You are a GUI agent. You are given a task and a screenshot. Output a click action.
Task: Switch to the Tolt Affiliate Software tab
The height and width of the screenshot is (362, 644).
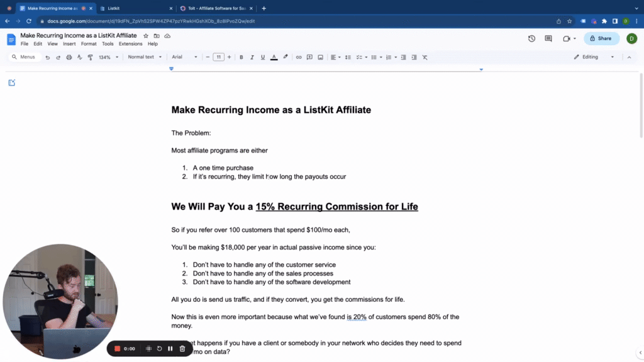216,8
